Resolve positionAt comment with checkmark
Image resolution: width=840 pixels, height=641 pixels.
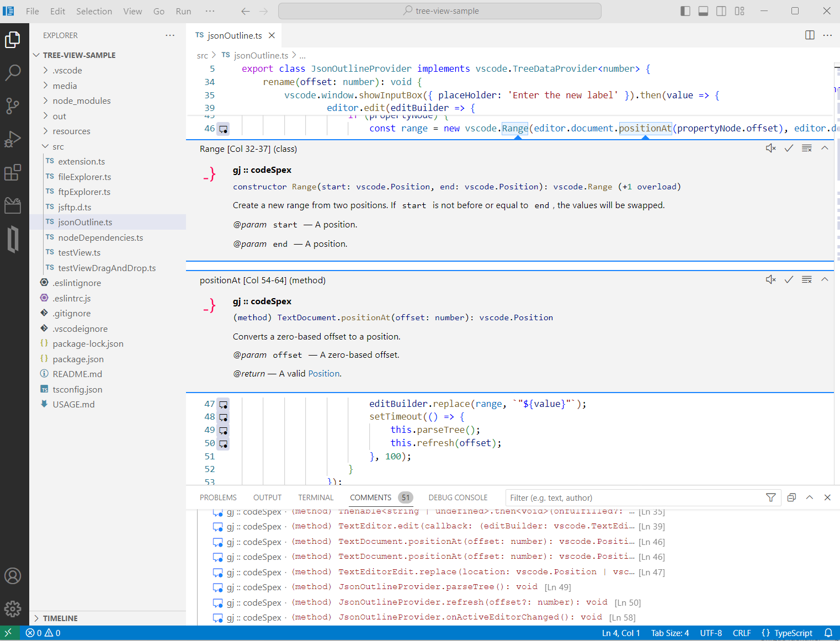[x=789, y=279]
